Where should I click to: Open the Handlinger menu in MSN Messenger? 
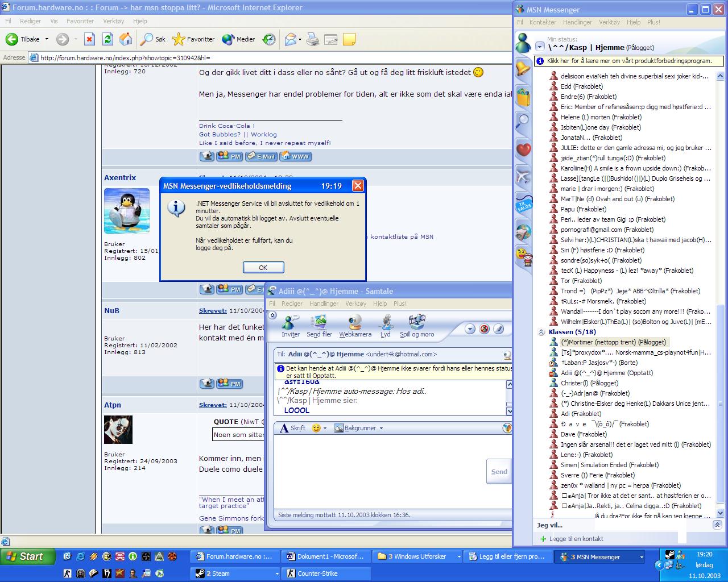[x=577, y=22]
